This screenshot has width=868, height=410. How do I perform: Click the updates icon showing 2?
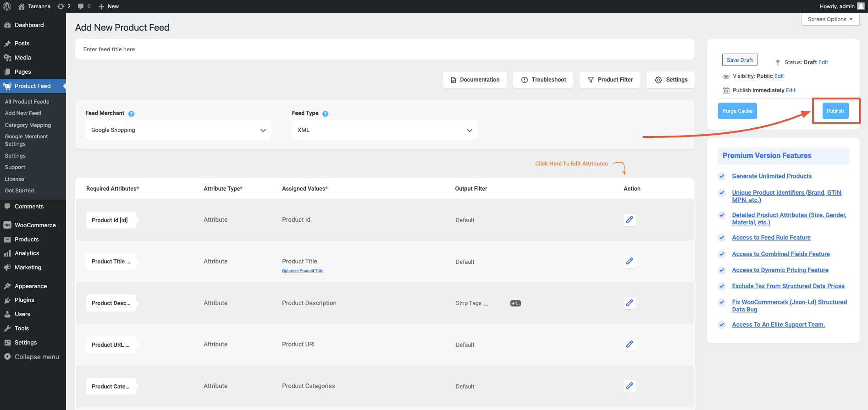pyautogui.click(x=61, y=6)
